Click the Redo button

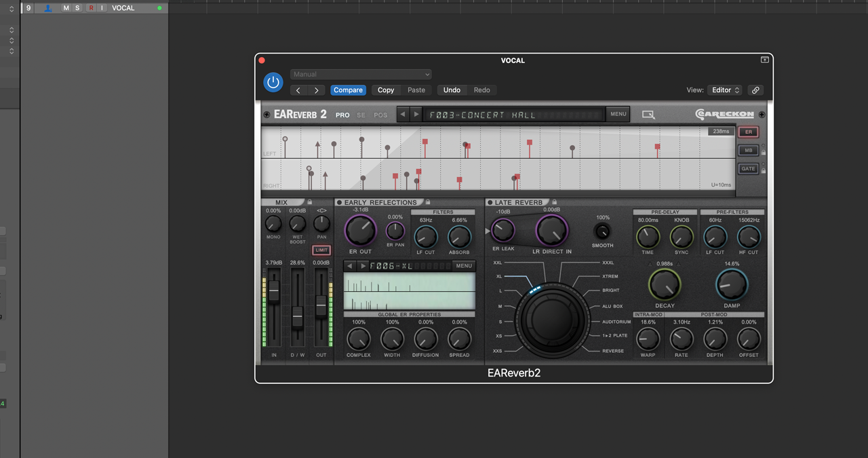(x=481, y=90)
